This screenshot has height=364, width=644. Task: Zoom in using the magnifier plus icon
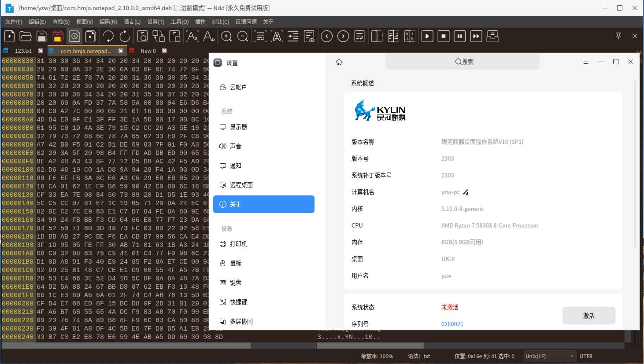[x=226, y=36]
